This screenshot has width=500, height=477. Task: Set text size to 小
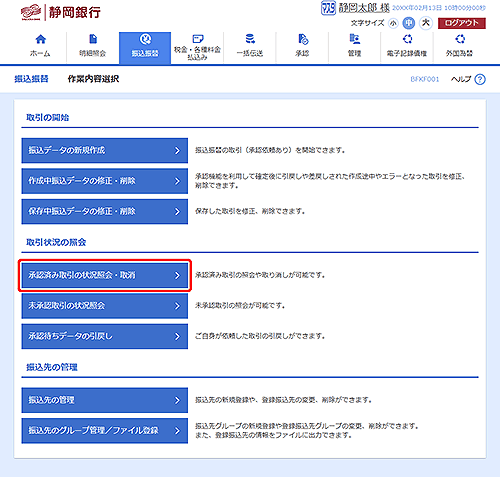click(x=393, y=23)
